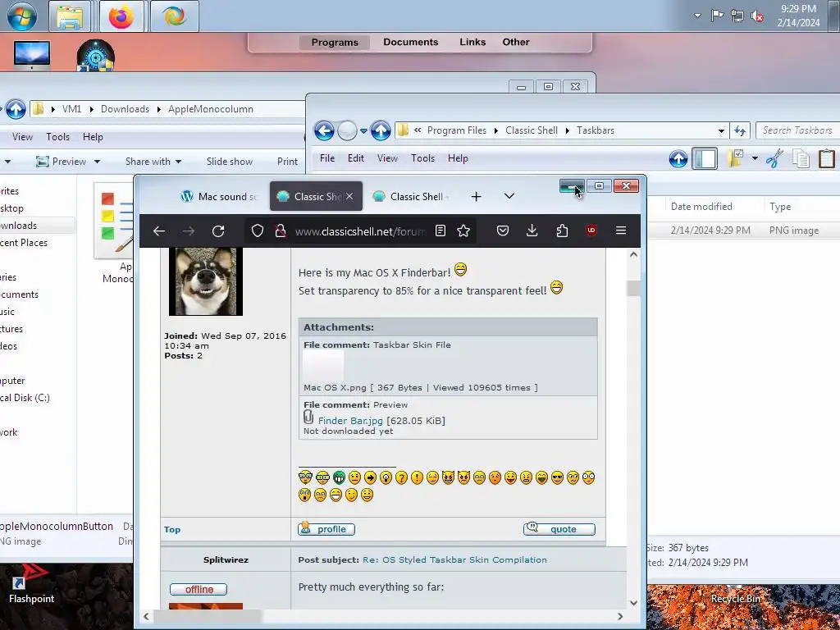840x630 pixels.
Task: Open a new Firefox tab
Action: click(476, 197)
